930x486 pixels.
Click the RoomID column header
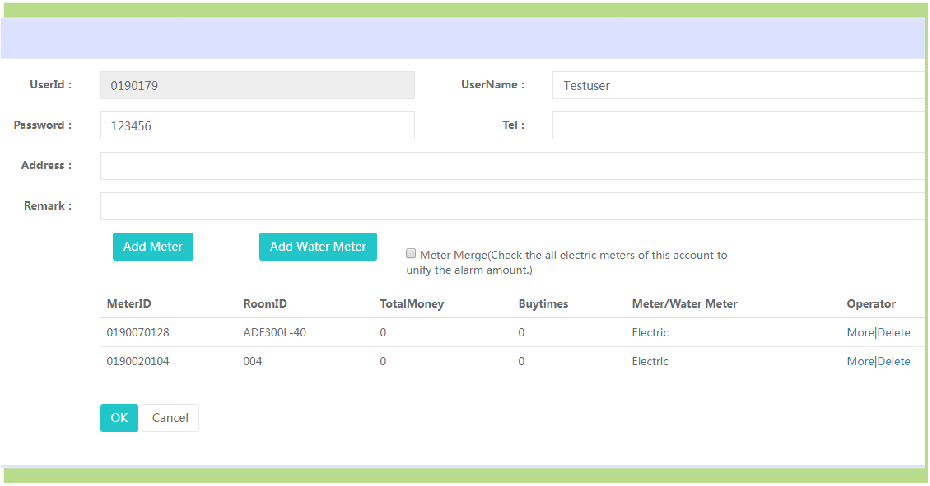pos(265,304)
